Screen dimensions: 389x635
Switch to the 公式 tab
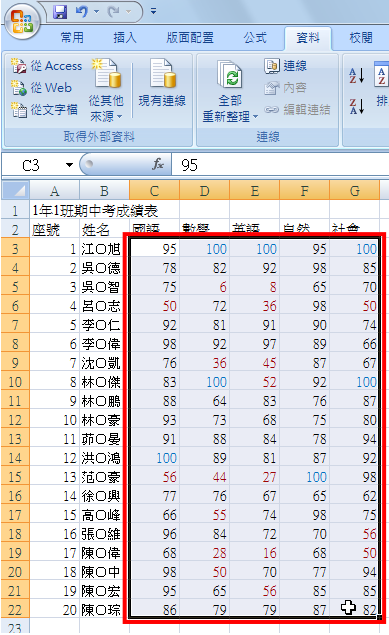coord(255,38)
